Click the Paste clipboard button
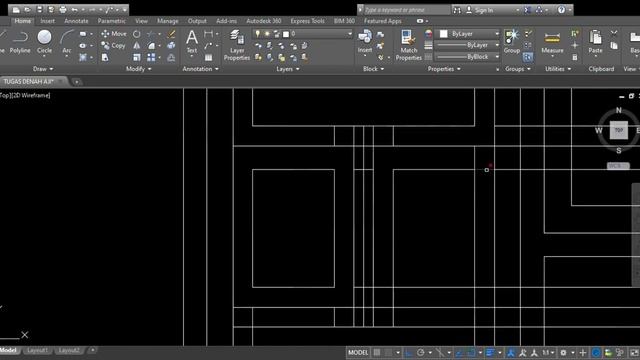 595,42
